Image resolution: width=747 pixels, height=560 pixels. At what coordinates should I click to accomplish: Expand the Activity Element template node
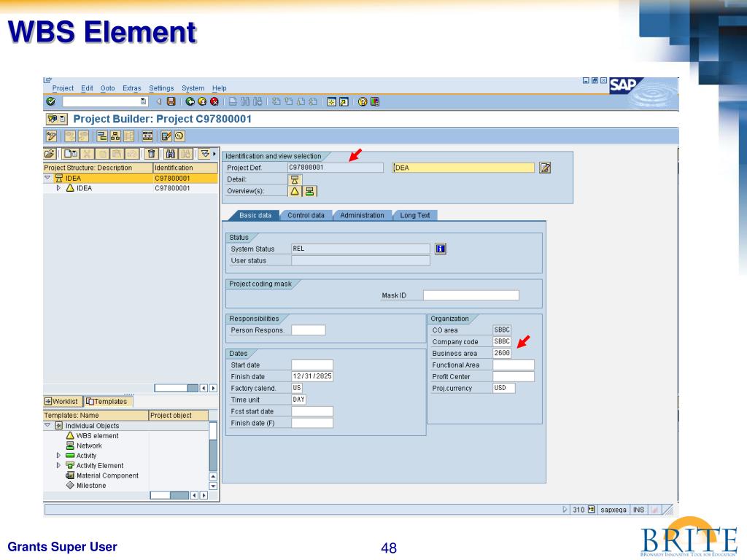[x=58, y=466]
